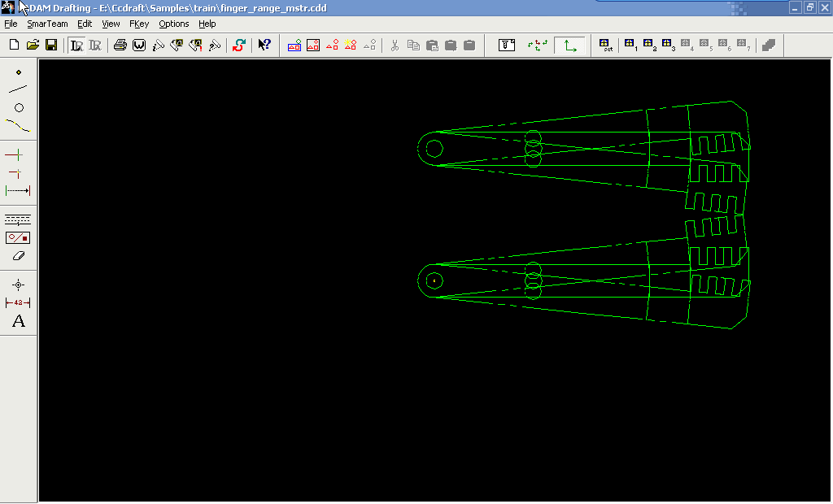Toggle the active LR mode button

coord(77,46)
